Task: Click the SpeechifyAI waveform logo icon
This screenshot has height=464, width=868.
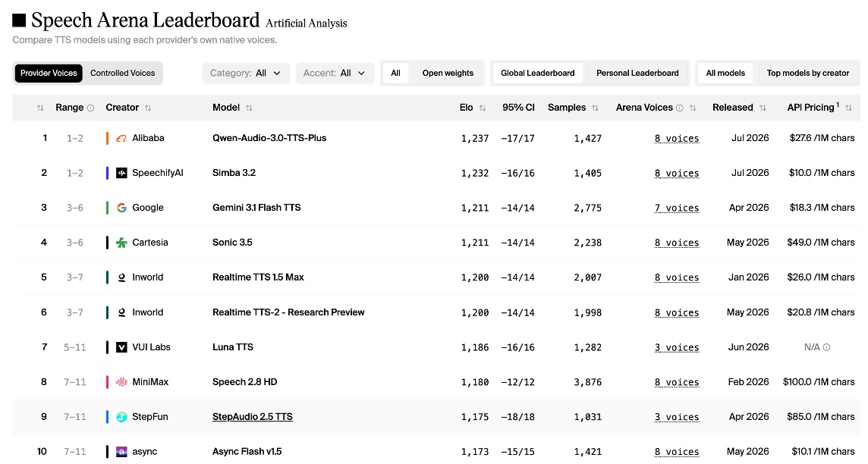Action: (122, 173)
